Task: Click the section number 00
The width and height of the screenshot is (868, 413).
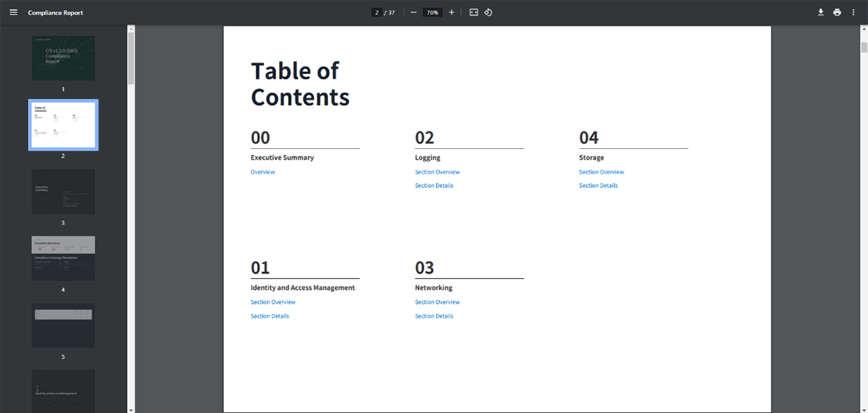Action: (x=260, y=137)
